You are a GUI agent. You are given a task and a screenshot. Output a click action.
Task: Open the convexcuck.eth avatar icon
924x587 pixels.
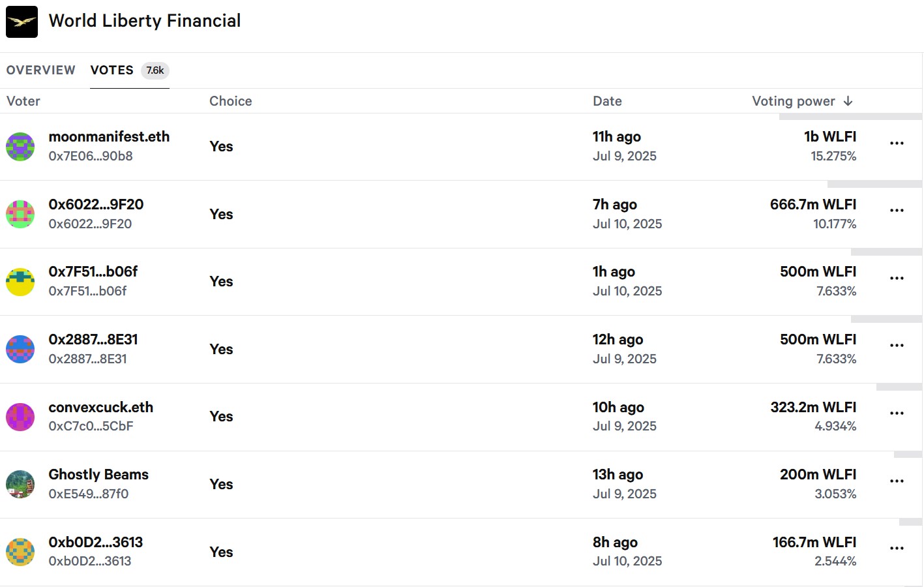pos(20,417)
